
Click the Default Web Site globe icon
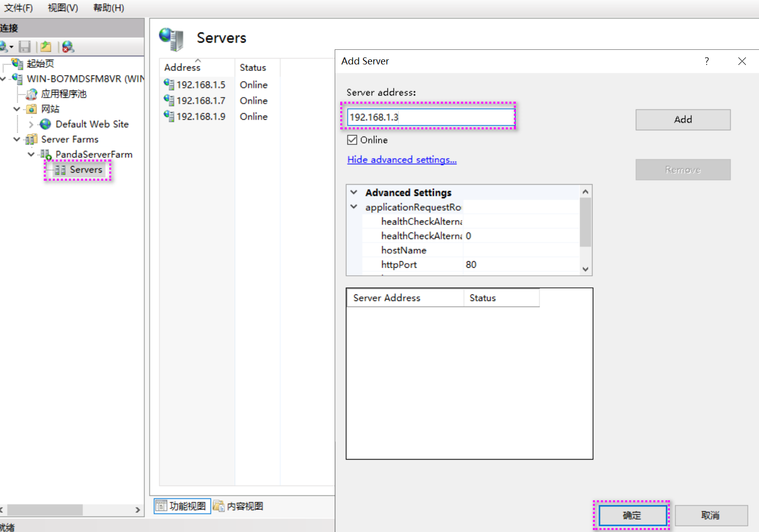point(45,124)
